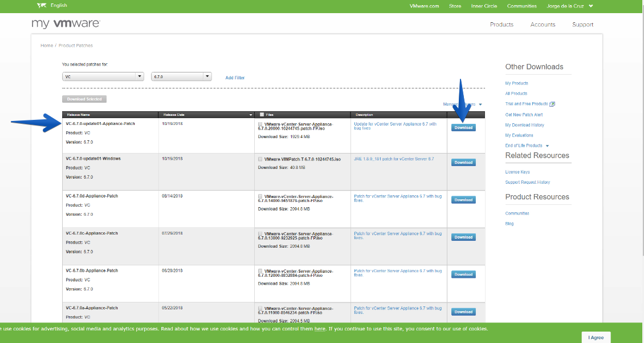Open the My Evaluations link
Viewport: 644px width, 343px height.
519,135
